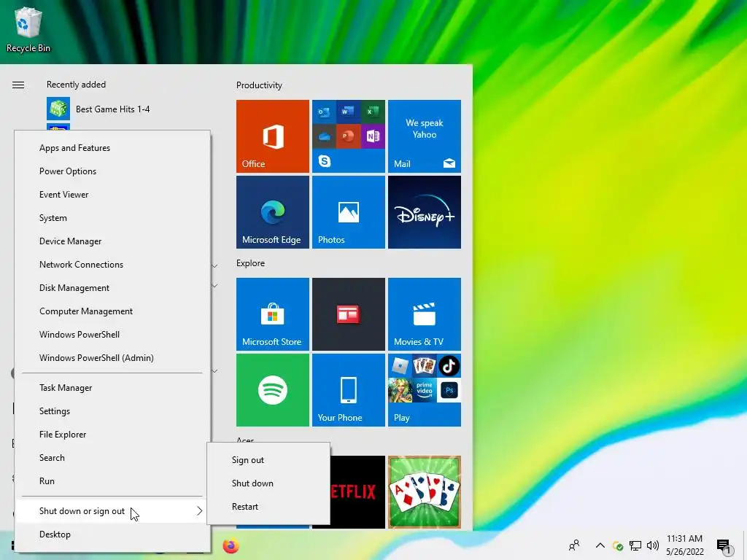The width and height of the screenshot is (747, 560).
Task: Launch Windows PowerShell
Action: (x=112, y=335)
